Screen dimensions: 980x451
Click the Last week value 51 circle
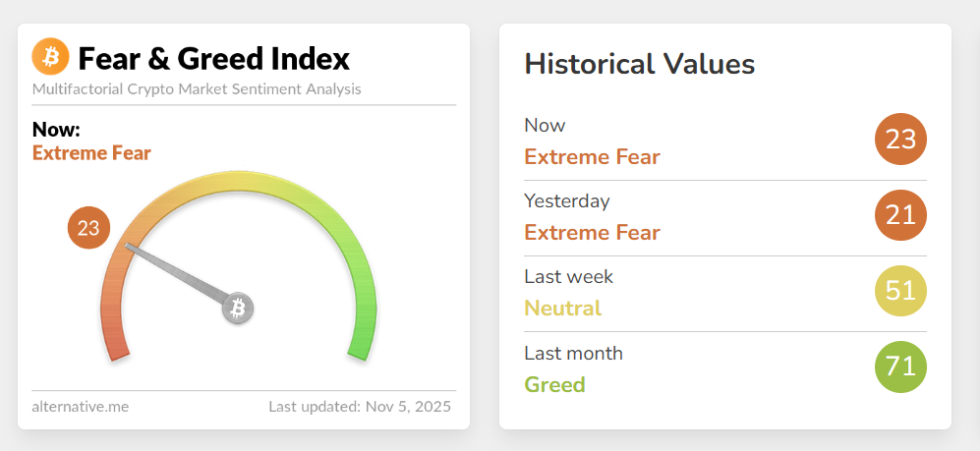pyautogui.click(x=900, y=291)
